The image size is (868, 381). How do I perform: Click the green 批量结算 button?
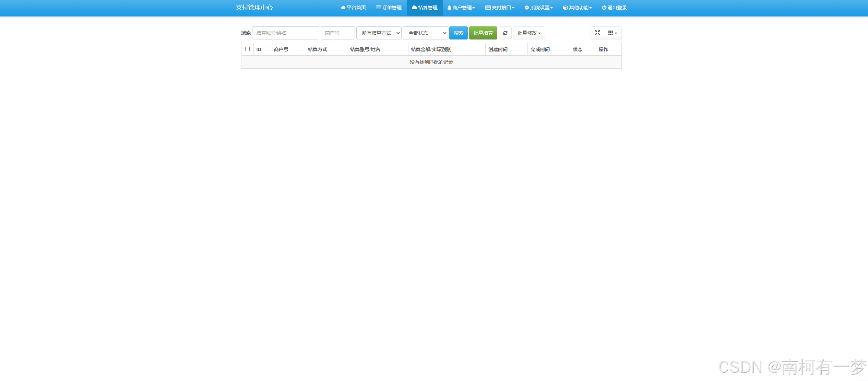tap(483, 33)
